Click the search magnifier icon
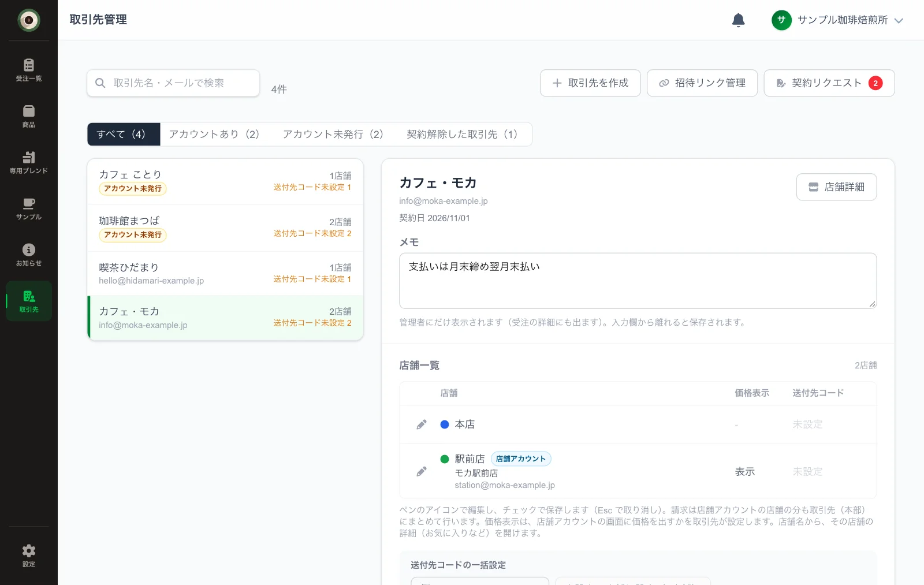Screen dimensions: 924x585 point(100,83)
